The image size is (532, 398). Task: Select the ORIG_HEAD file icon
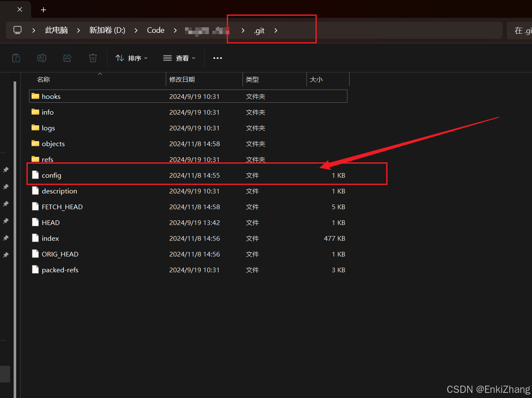(35, 254)
